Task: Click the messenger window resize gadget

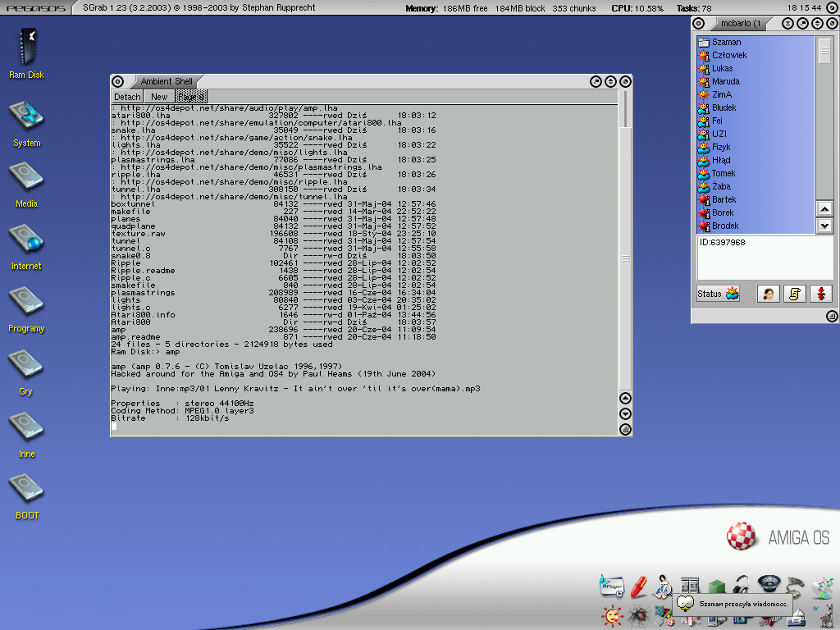Action: (x=832, y=316)
